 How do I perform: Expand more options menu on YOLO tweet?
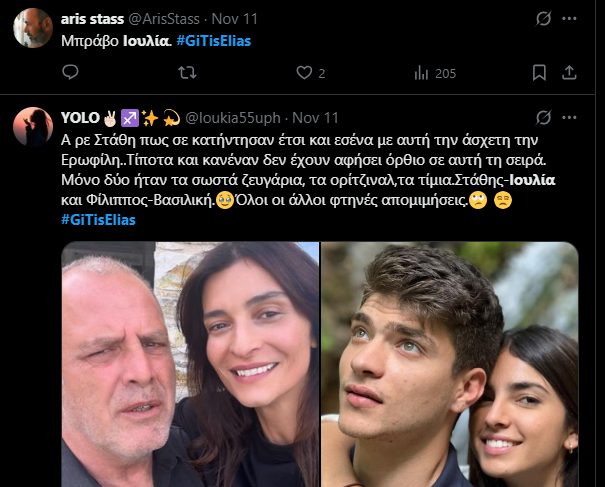571,117
